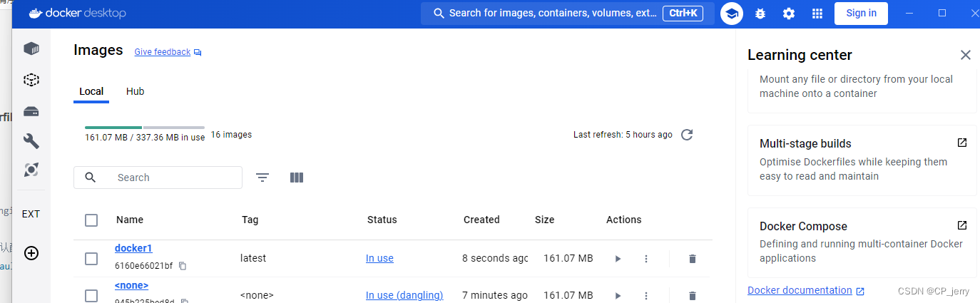Run the docker1 image with play icon
980x303 pixels.
click(x=618, y=259)
